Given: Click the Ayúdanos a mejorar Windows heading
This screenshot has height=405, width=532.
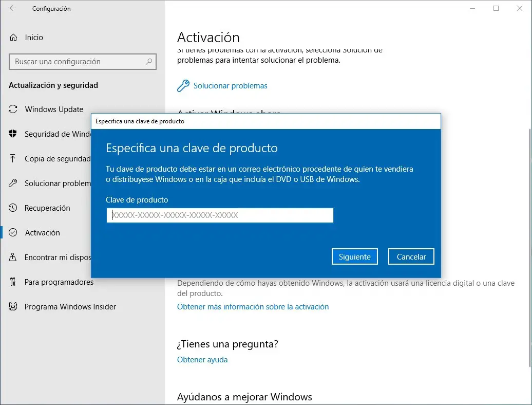Looking at the screenshot, I should click(x=244, y=397).
